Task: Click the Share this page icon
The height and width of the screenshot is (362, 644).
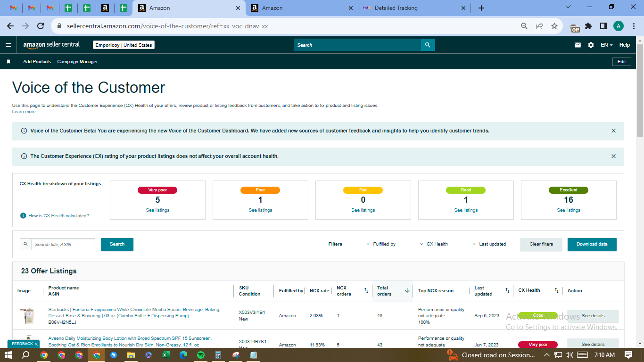Action: point(539,26)
